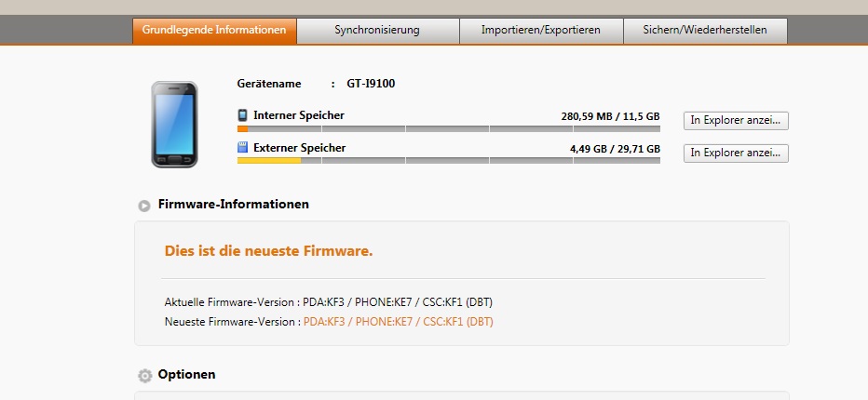Select the GT-I9100 device name

[x=371, y=84]
